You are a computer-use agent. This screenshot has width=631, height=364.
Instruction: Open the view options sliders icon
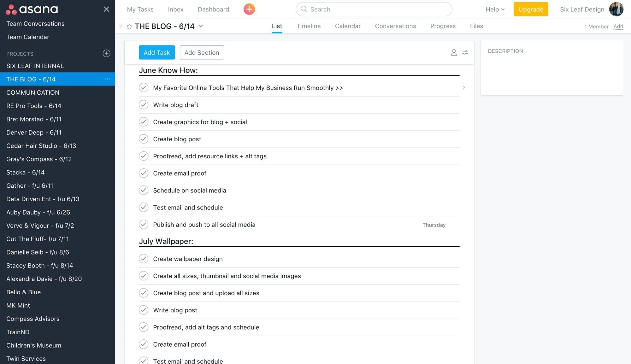click(x=465, y=52)
